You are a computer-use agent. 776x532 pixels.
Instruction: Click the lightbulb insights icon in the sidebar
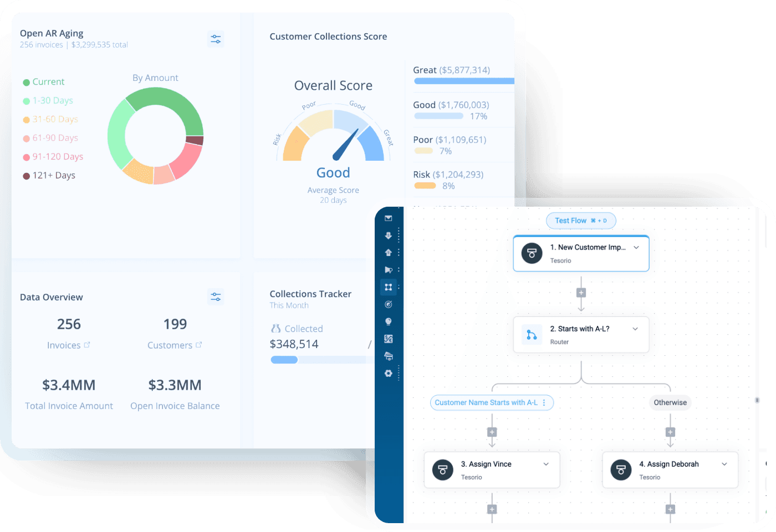click(388, 321)
